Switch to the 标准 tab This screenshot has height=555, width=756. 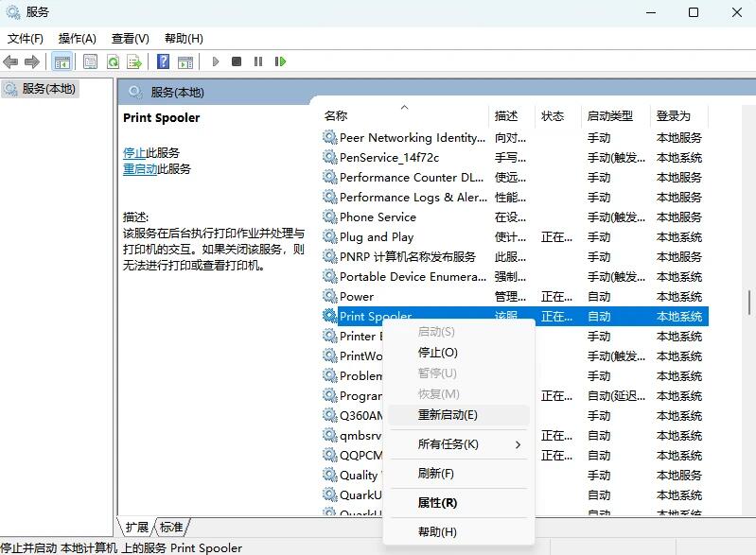coord(171,528)
